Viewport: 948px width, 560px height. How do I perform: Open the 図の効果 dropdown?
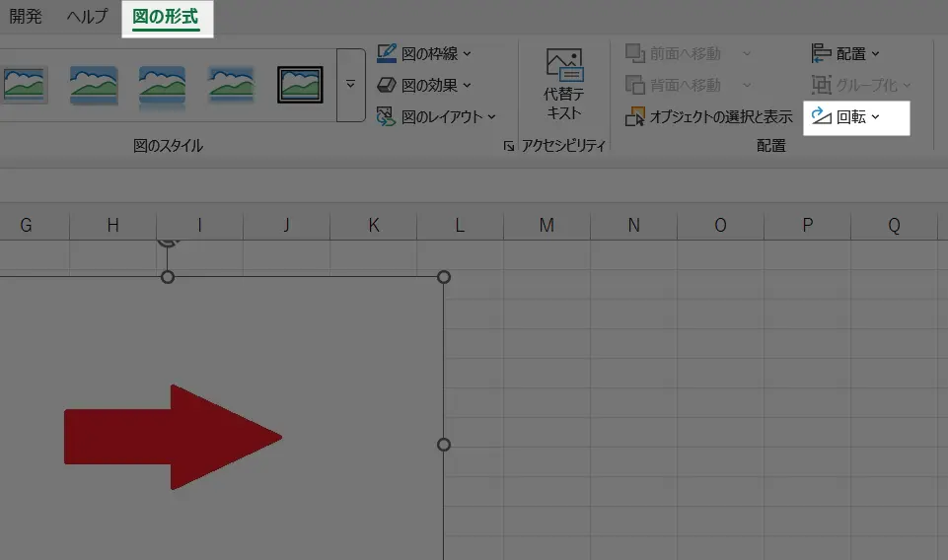424,85
